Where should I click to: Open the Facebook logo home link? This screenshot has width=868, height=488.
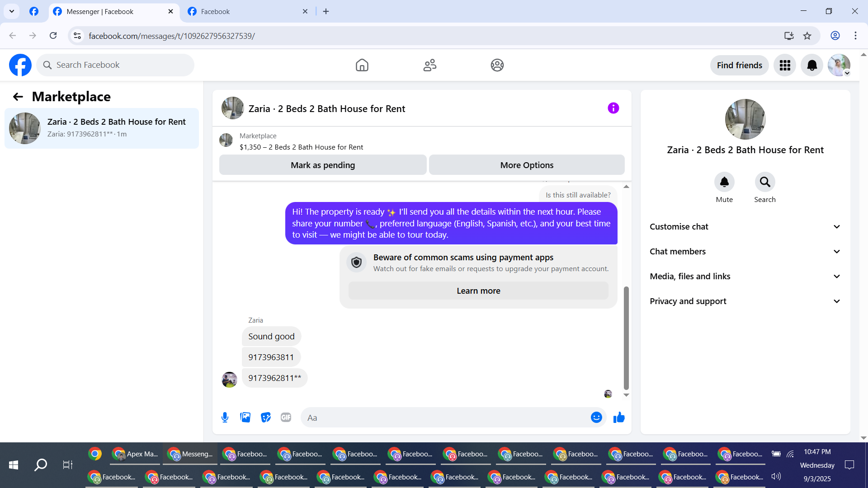coord(20,65)
